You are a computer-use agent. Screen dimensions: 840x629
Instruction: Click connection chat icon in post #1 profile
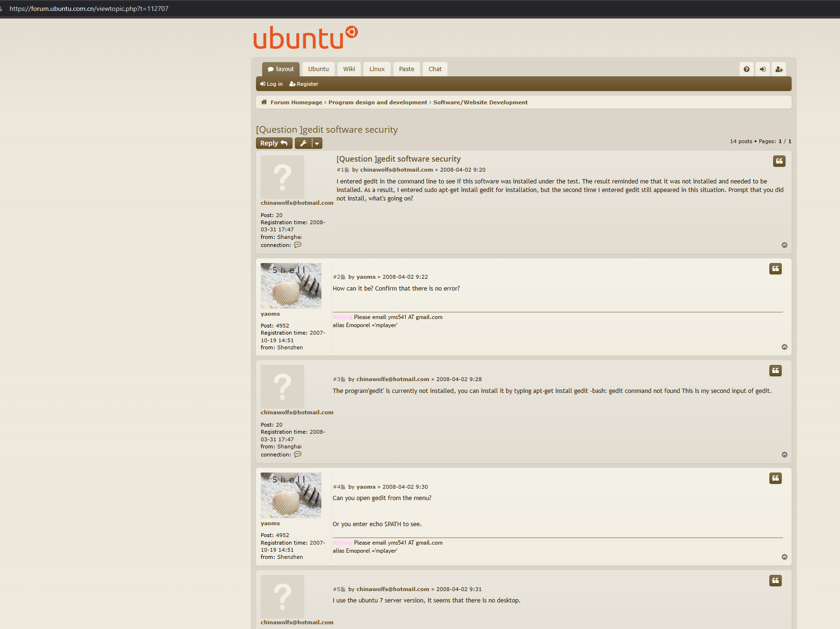click(298, 245)
